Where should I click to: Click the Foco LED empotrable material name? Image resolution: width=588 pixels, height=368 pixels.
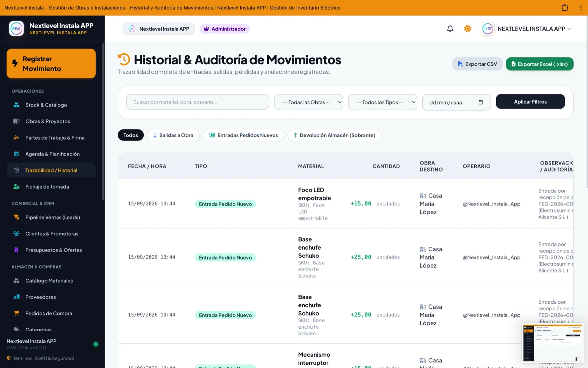[x=315, y=194]
